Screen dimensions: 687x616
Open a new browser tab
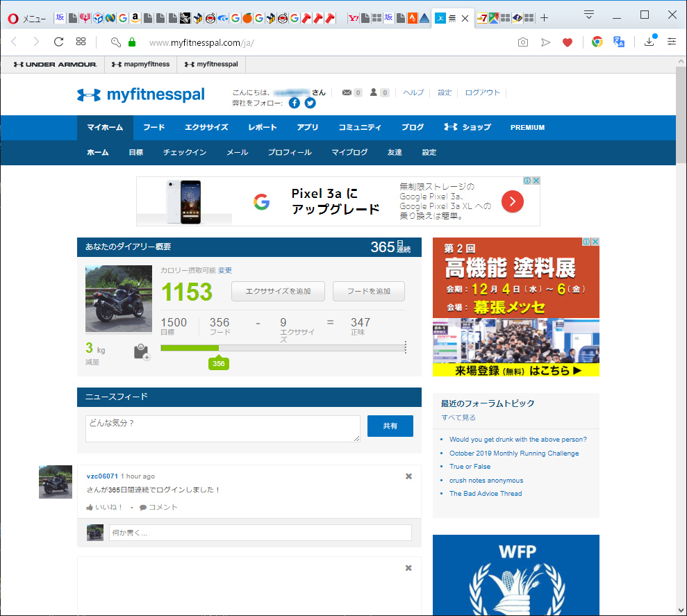coord(544,18)
